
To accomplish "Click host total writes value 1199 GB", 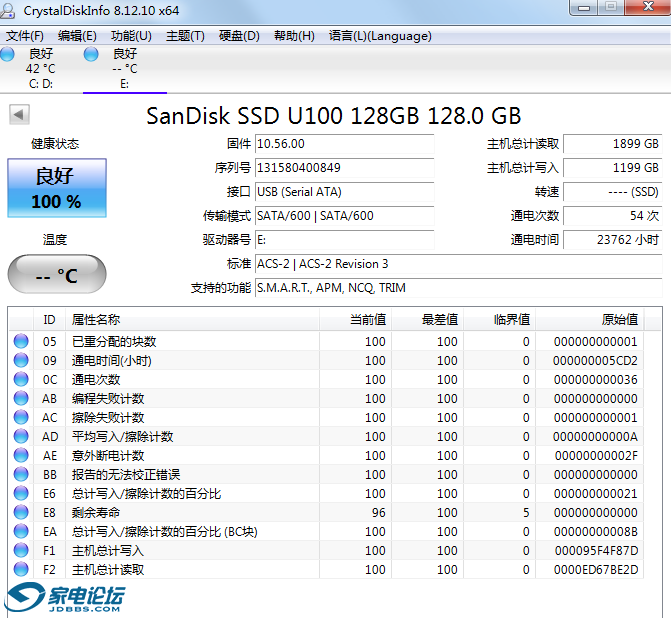I will point(613,168).
